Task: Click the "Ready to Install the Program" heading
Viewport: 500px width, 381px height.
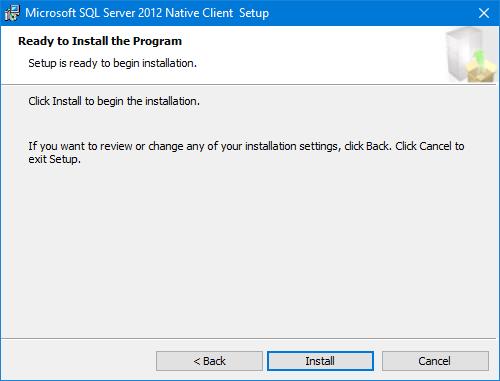Action: tap(100, 41)
